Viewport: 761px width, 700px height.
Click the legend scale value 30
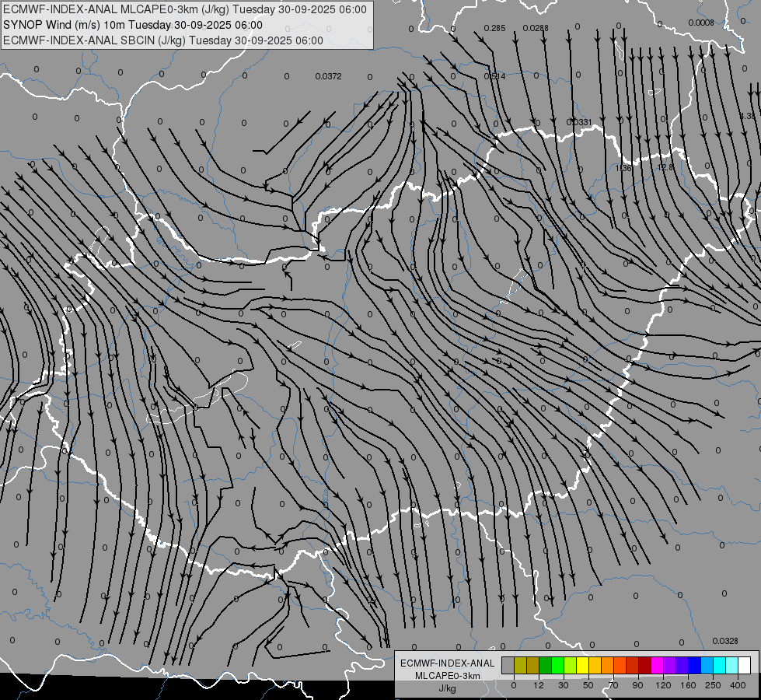(564, 685)
